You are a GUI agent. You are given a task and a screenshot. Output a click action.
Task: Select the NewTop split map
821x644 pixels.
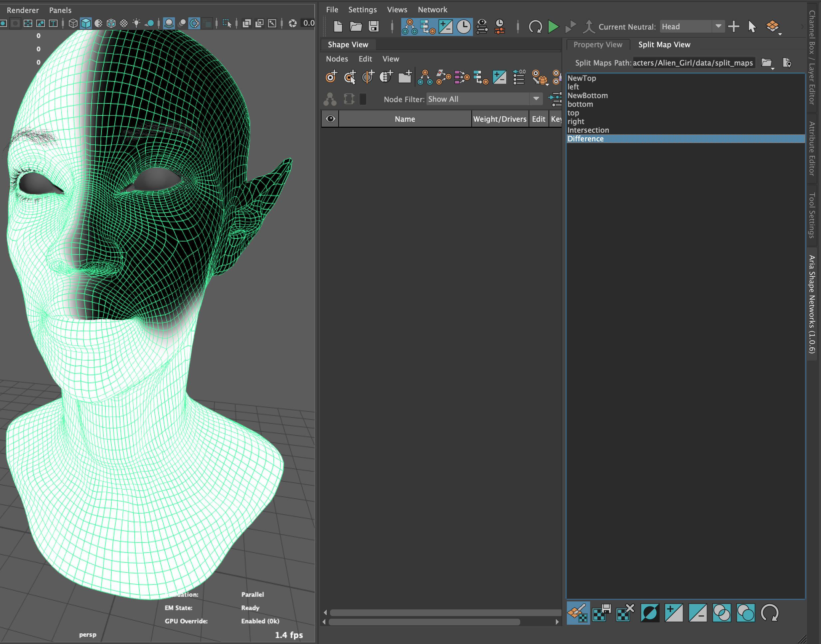pos(685,78)
